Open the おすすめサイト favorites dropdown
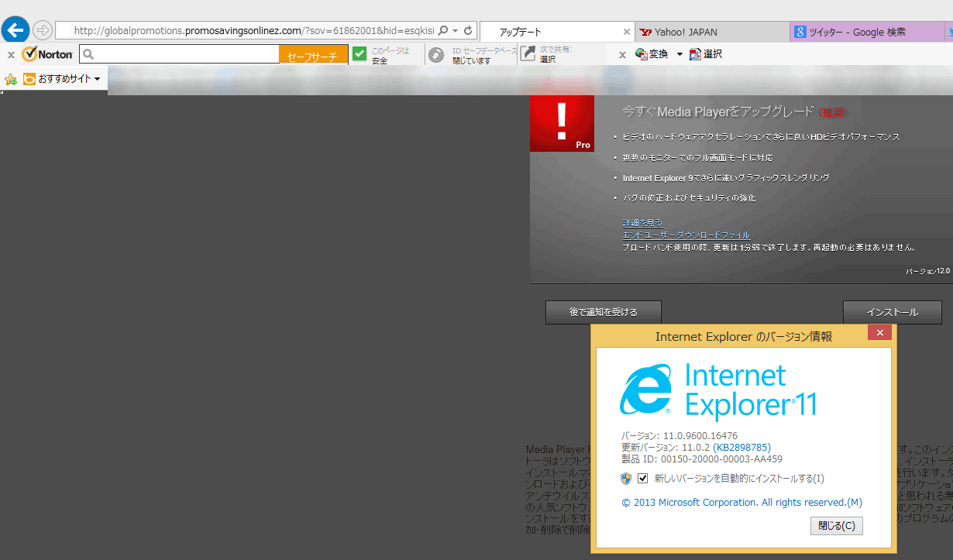 pos(62,79)
